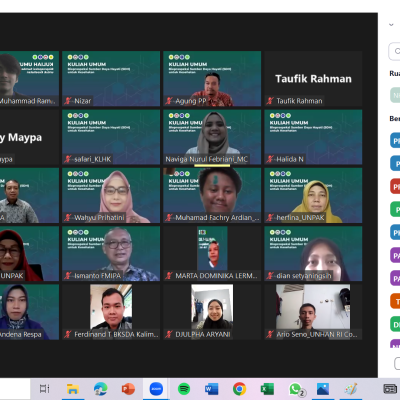Open Zoom from the taskbar
Image resolution: width=400 pixels, height=400 pixels.
point(156,389)
